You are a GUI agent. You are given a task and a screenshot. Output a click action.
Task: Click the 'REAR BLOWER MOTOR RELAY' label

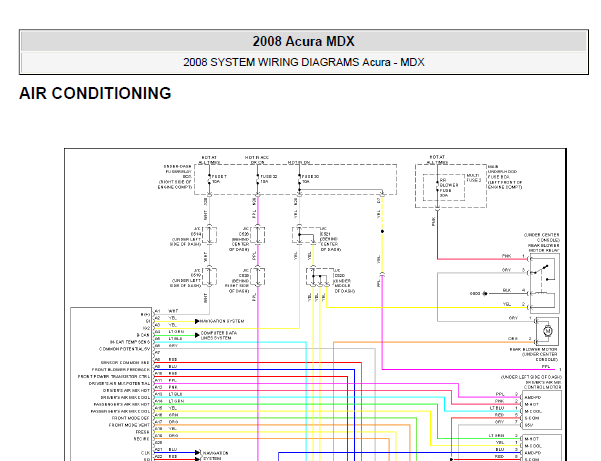pos(544,248)
